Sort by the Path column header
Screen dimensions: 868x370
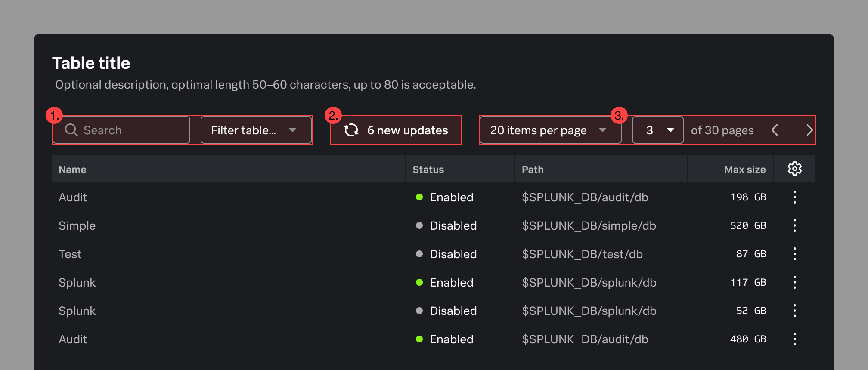(533, 170)
